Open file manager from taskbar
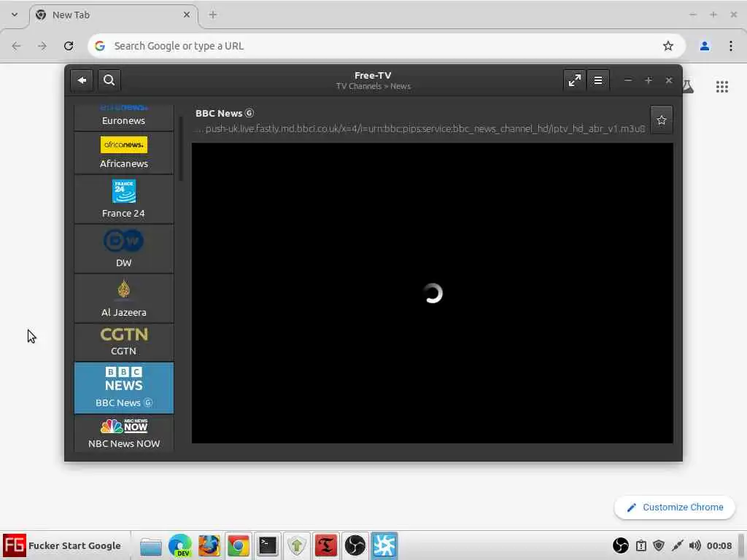 [x=150, y=545]
